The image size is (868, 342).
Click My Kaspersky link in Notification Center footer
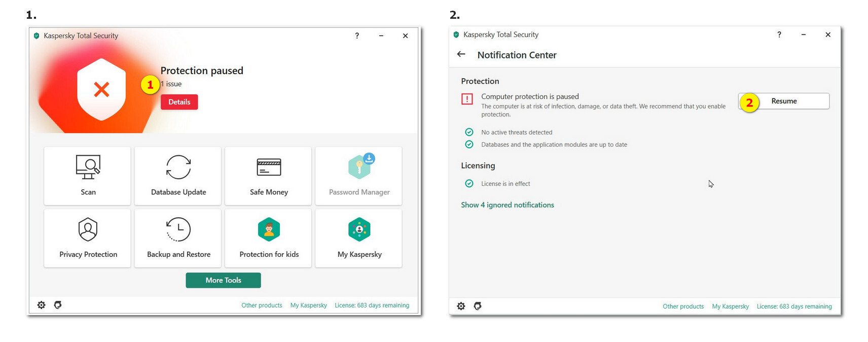point(730,306)
